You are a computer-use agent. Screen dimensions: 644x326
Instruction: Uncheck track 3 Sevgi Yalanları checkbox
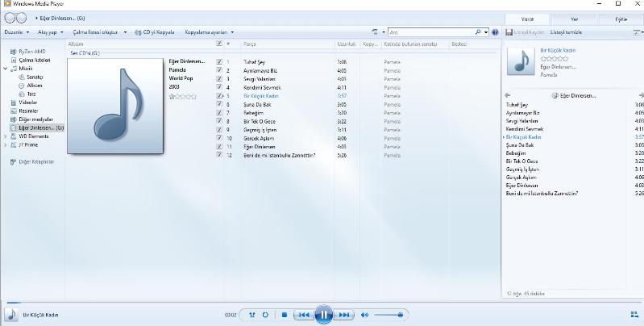pos(219,78)
